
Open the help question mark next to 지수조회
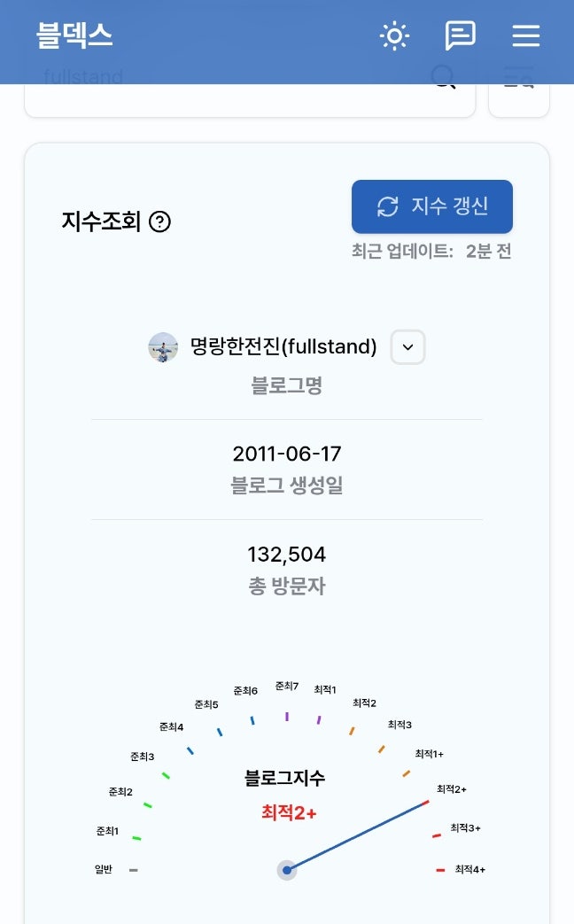click(159, 221)
